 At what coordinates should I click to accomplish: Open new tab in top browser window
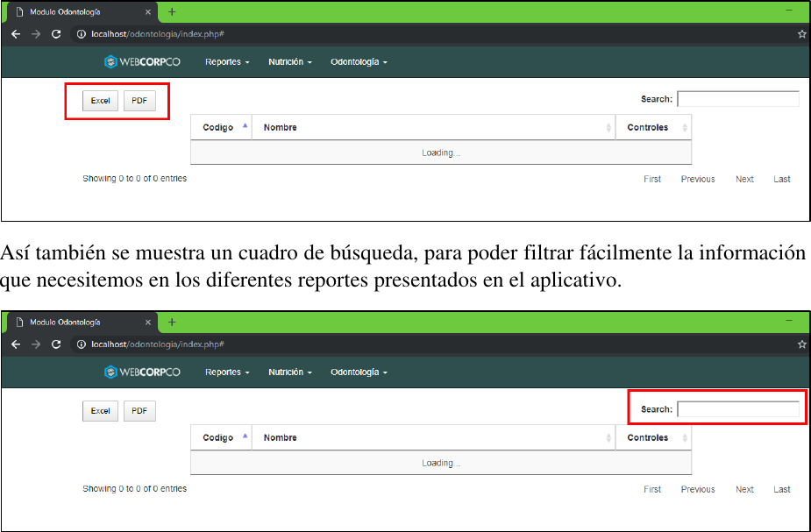click(x=172, y=11)
